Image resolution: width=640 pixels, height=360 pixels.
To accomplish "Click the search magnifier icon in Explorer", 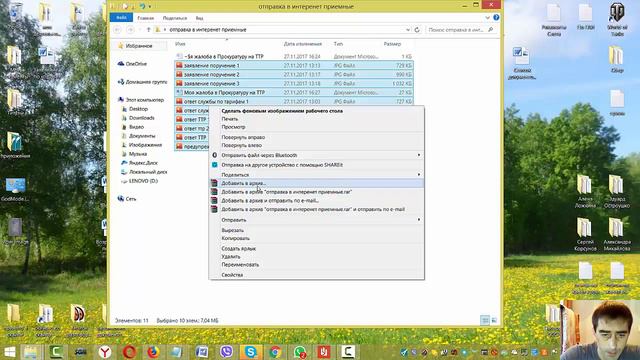I will click(x=491, y=30).
